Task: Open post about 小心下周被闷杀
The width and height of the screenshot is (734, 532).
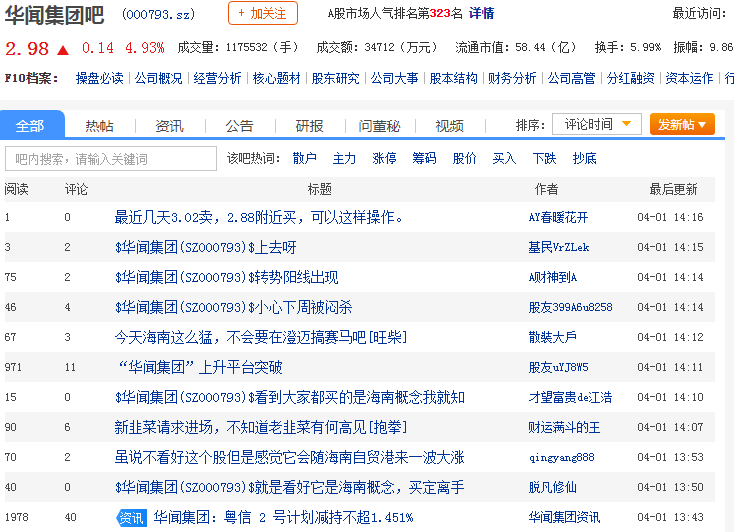Action: 234,307
